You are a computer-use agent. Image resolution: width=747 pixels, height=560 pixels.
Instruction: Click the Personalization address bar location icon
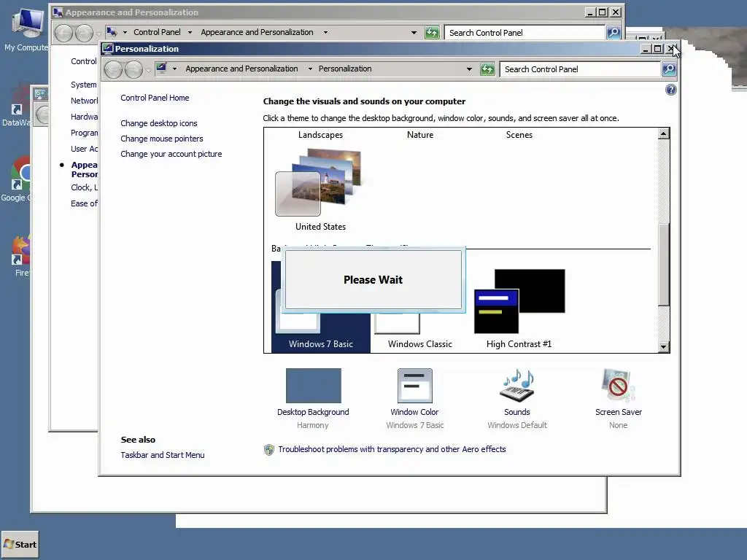161,69
